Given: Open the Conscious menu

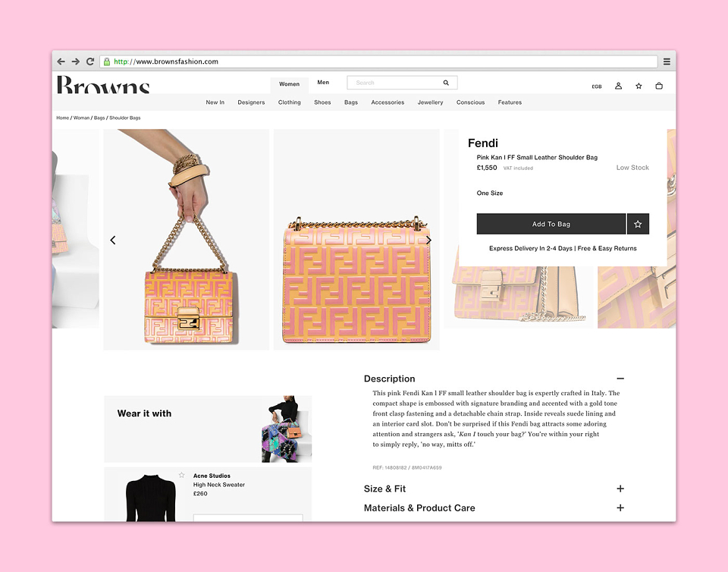Looking at the screenshot, I should pyautogui.click(x=470, y=102).
